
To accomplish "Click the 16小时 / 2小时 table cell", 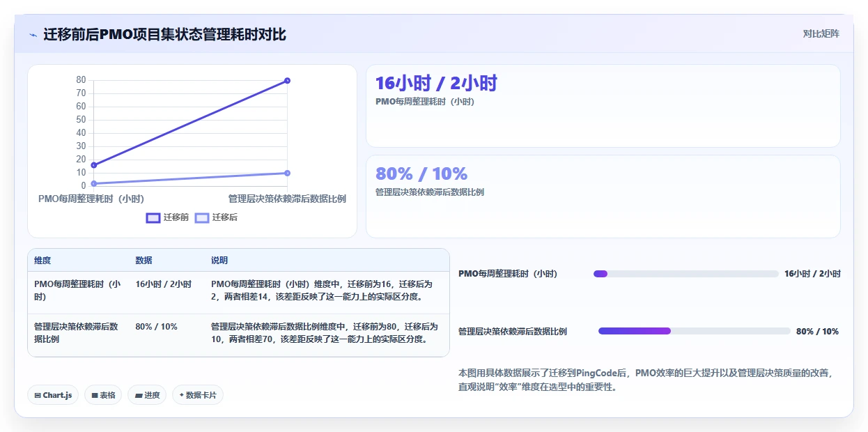I will click(164, 284).
